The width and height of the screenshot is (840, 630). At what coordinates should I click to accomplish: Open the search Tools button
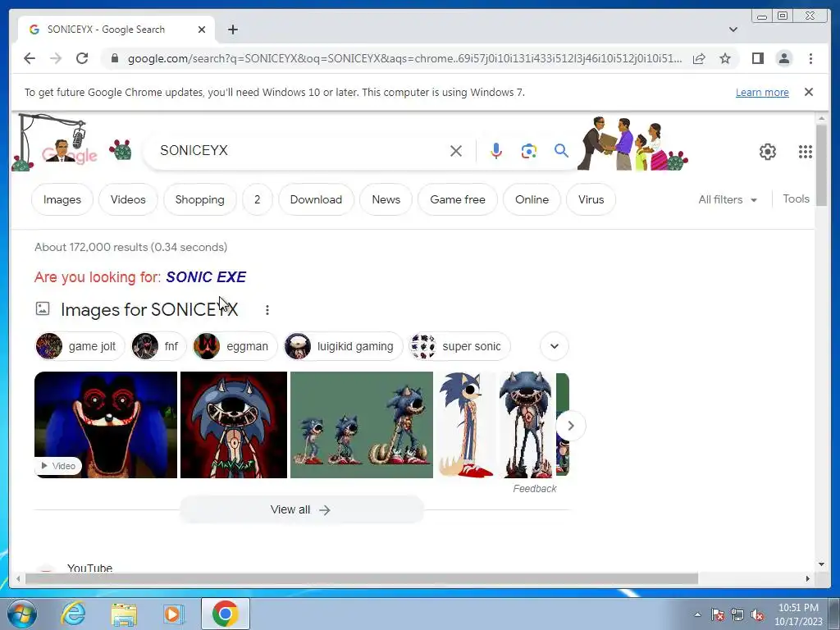796,199
